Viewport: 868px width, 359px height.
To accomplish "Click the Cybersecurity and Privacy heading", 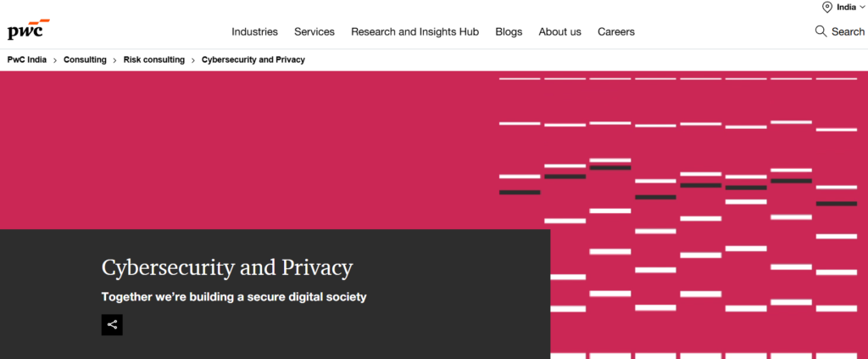I will (x=227, y=267).
